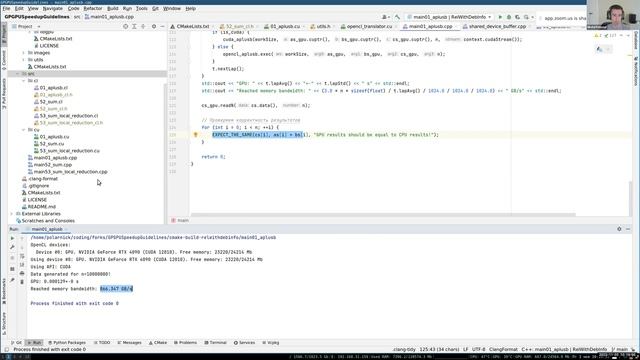Click the yellow lightbulb intention icon

196,134
